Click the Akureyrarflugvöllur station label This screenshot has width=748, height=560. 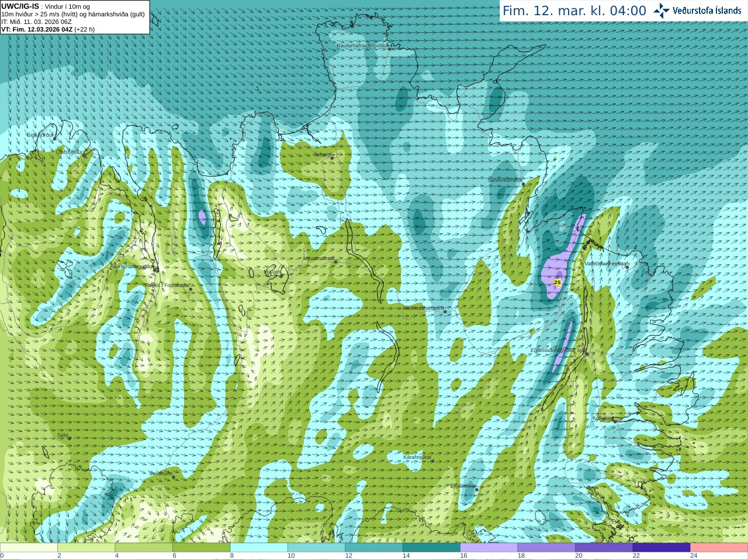(133, 266)
